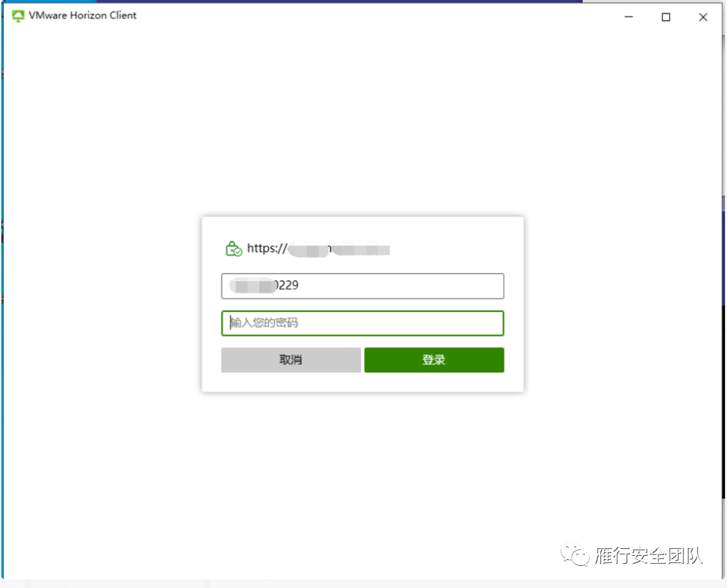Click the VMware Horizon Client app icon
The height and width of the screenshot is (588, 727).
point(18,16)
